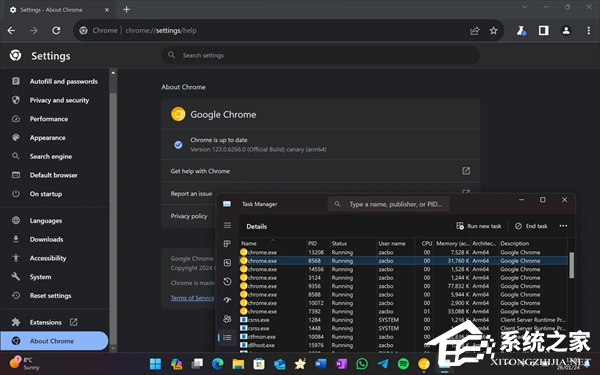
Task: Select chrome.exe row with PID 13208
Action: [403, 253]
